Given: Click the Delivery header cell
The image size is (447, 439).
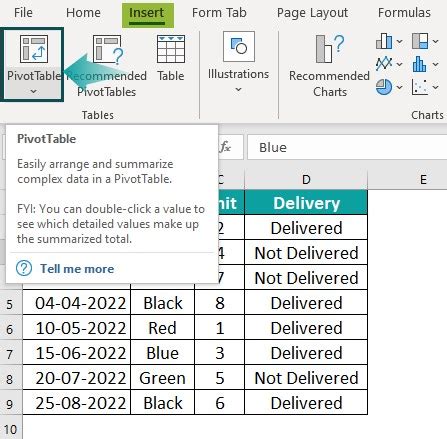Looking at the screenshot, I should point(306,202).
